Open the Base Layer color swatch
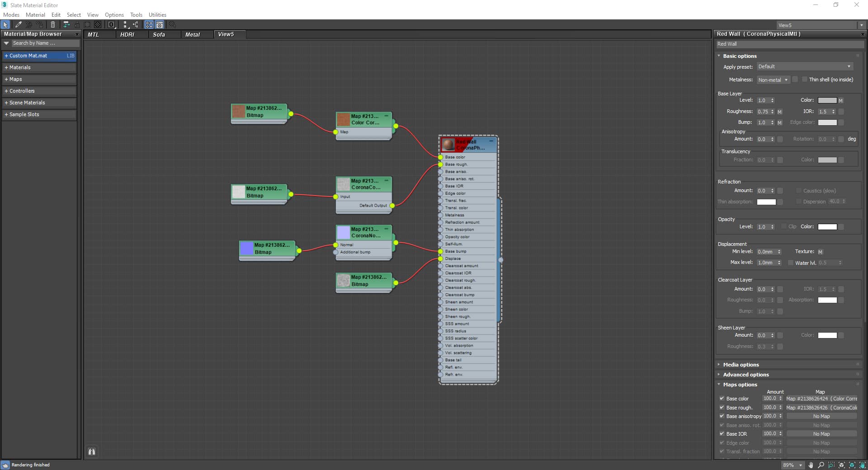The width and height of the screenshot is (868, 470). tap(827, 100)
